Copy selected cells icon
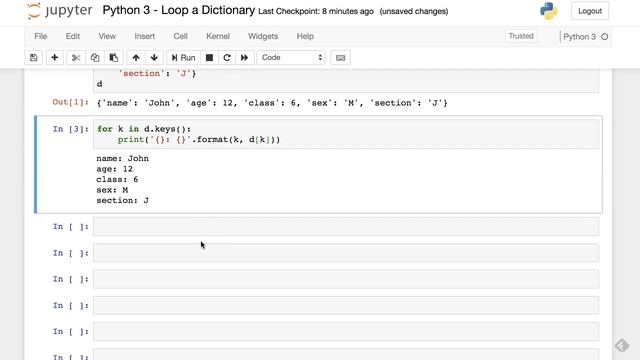This screenshot has width=640, height=360. 95,58
